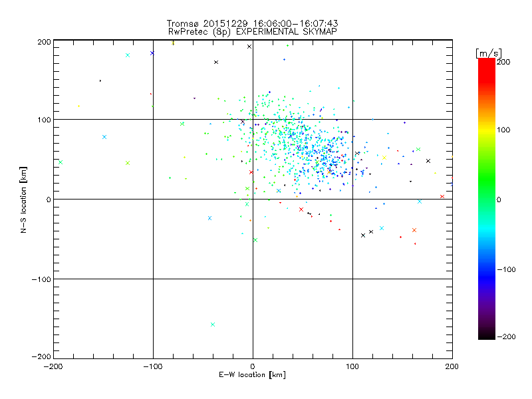Click the E-W axis '0' tick label

pos(253,366)
